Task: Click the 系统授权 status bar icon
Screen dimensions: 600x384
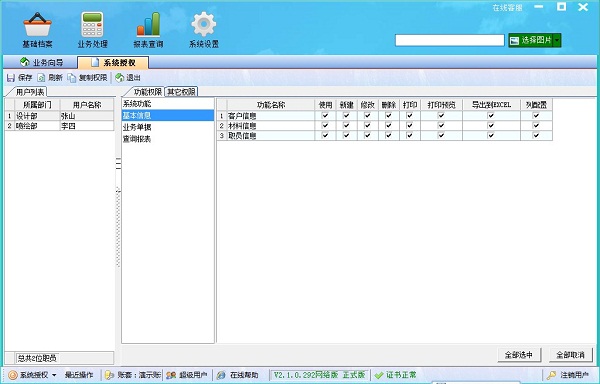Action: point(13,375)
